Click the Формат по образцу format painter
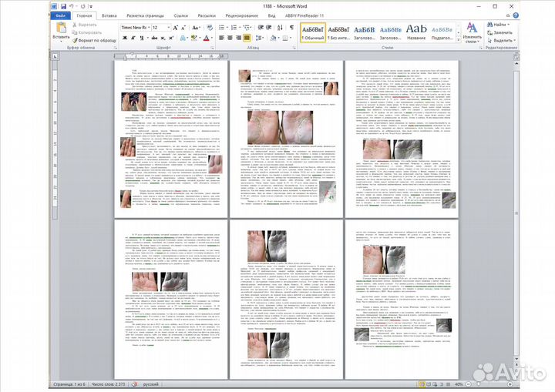This screenshot has width=555, height=392. pyautogui.click(x=96, y=41)
